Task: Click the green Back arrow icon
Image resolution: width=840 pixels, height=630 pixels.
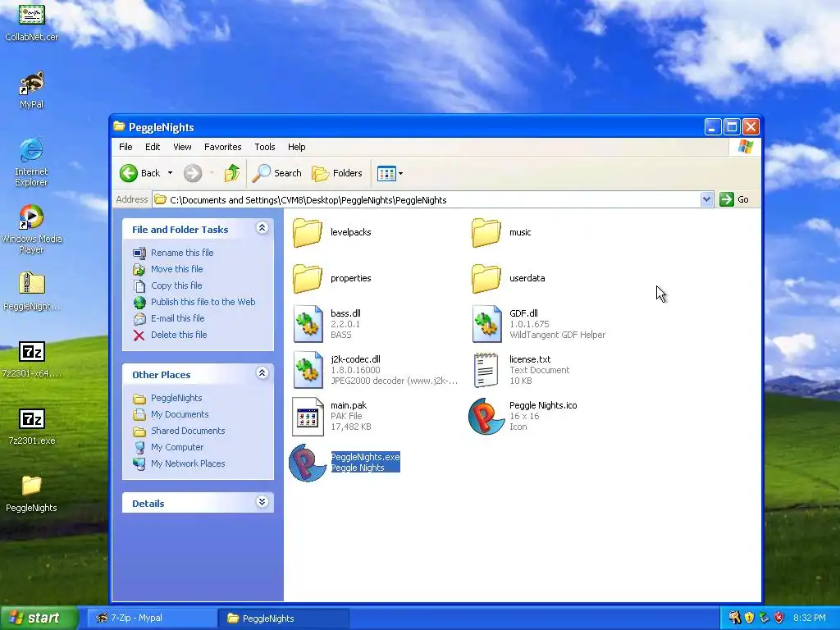Action: tap(129, 173)
